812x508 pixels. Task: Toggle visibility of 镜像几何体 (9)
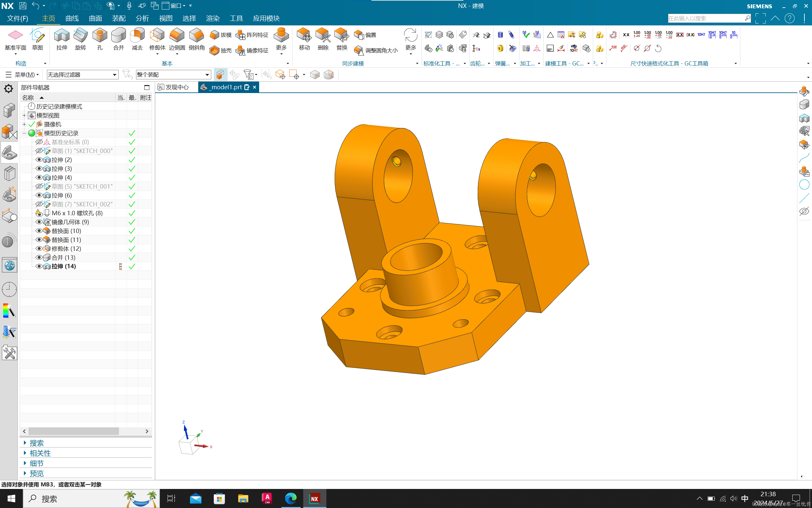[39, 222]
